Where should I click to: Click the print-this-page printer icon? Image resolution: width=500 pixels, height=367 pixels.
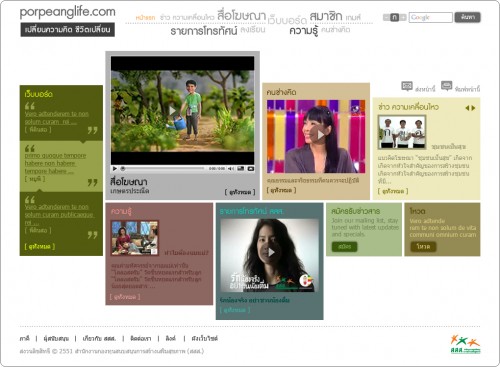446,86
